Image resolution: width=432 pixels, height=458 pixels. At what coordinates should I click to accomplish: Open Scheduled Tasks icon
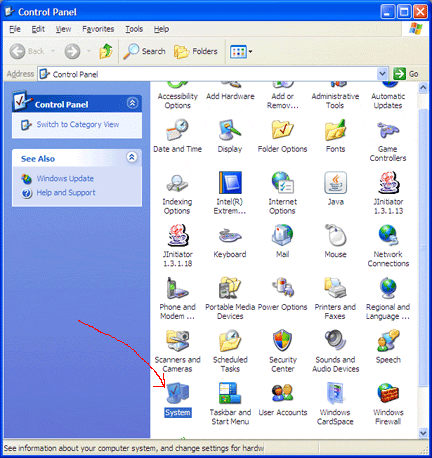pyautogui.click(x=230, y=351)
